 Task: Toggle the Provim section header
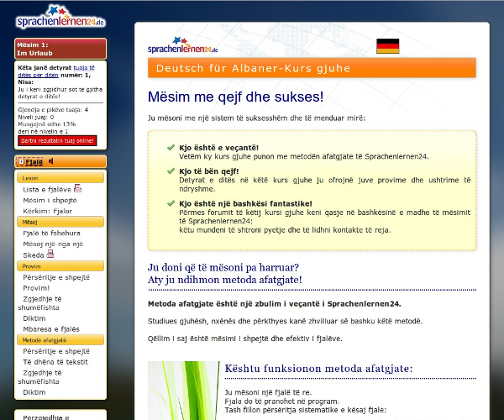60,265
